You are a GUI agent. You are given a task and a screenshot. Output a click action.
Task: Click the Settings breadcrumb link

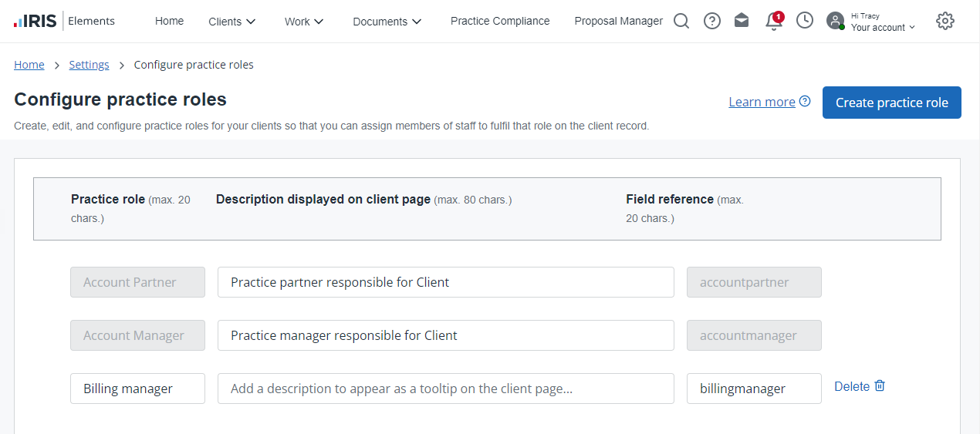coord(89,65)
